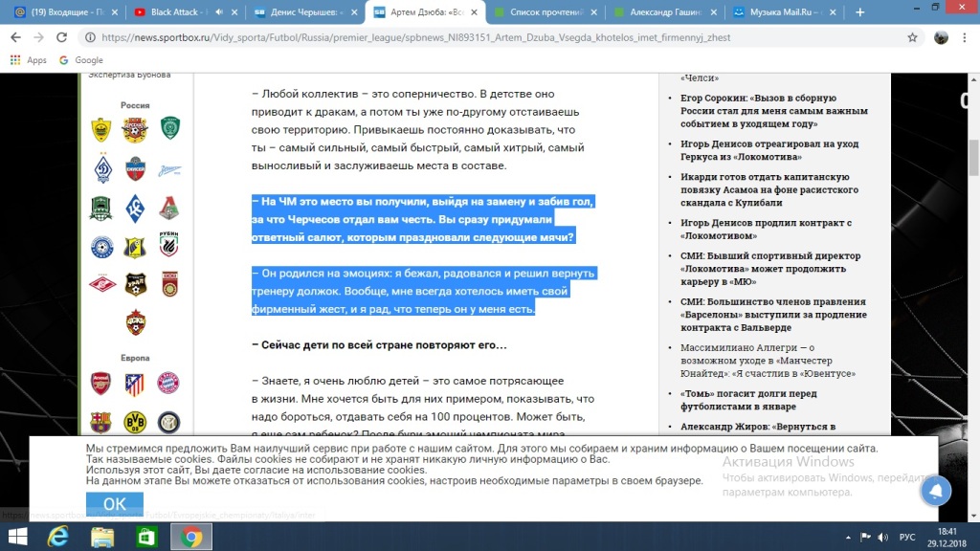Switch to Денис Черышев tab
The width and height of the screenshot is (980, 551).
click(x=304, y=11)
